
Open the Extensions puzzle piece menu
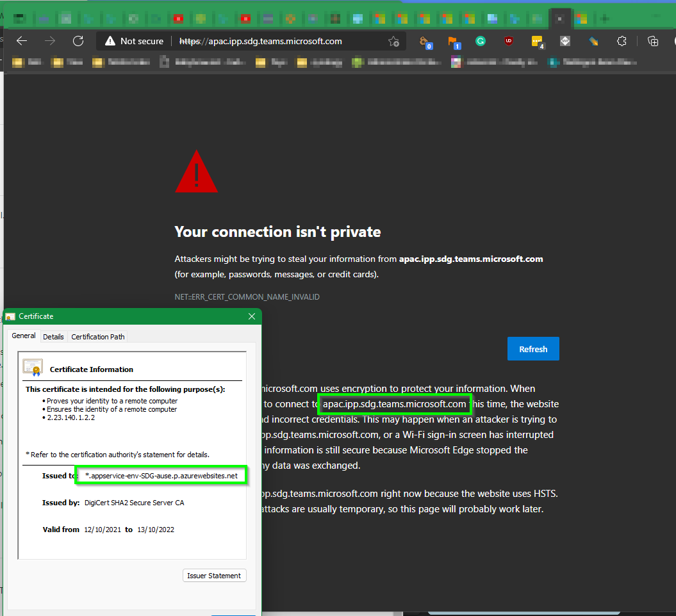pos(622,41)
